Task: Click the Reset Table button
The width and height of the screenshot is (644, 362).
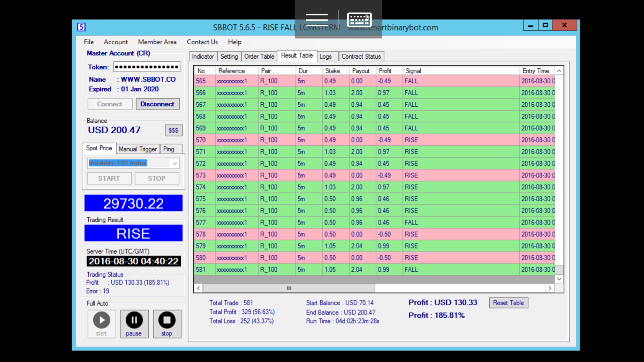Action: [x=508, y=302]
